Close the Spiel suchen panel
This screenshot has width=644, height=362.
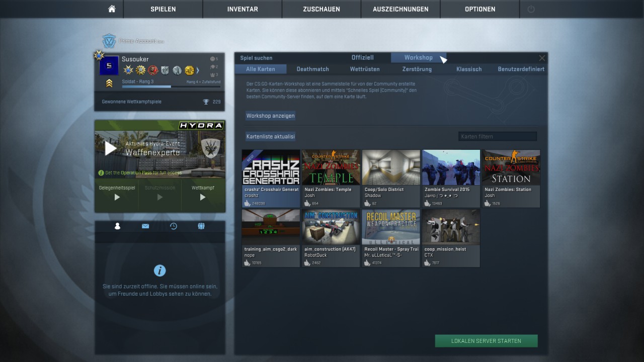pos(542,58)
